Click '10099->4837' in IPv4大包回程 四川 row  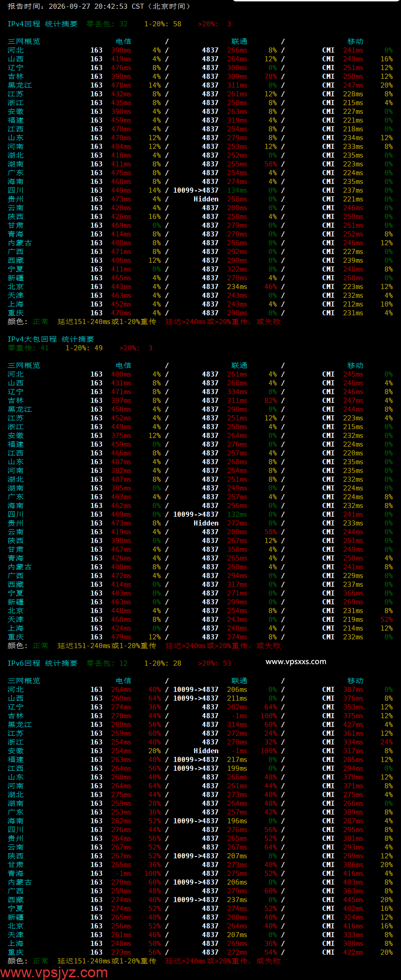[196, 514]
